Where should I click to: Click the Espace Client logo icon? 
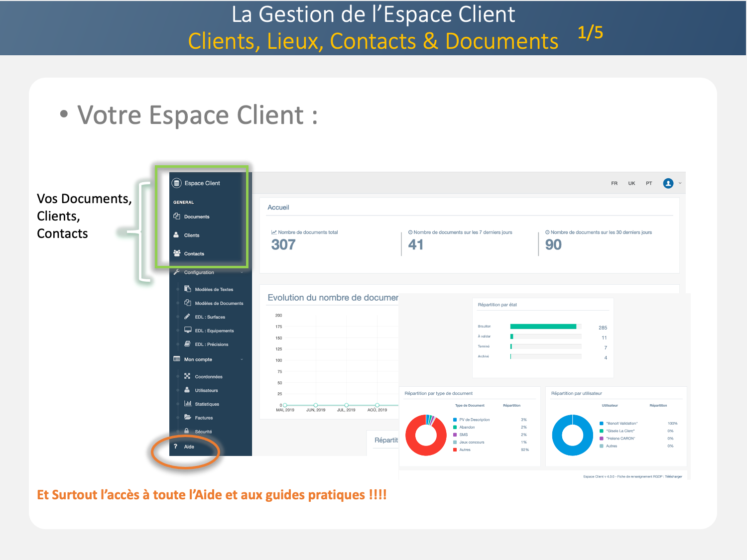176,183
